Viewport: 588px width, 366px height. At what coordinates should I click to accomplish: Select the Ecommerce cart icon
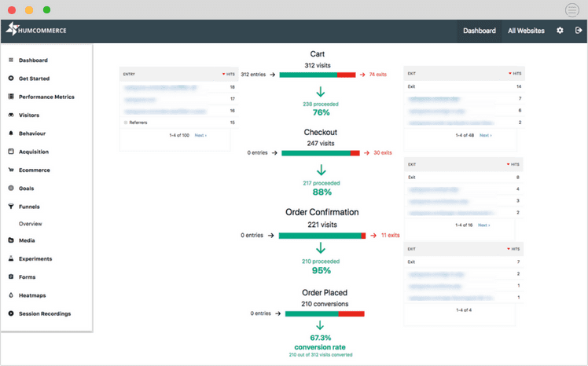(x=10, y=170)
